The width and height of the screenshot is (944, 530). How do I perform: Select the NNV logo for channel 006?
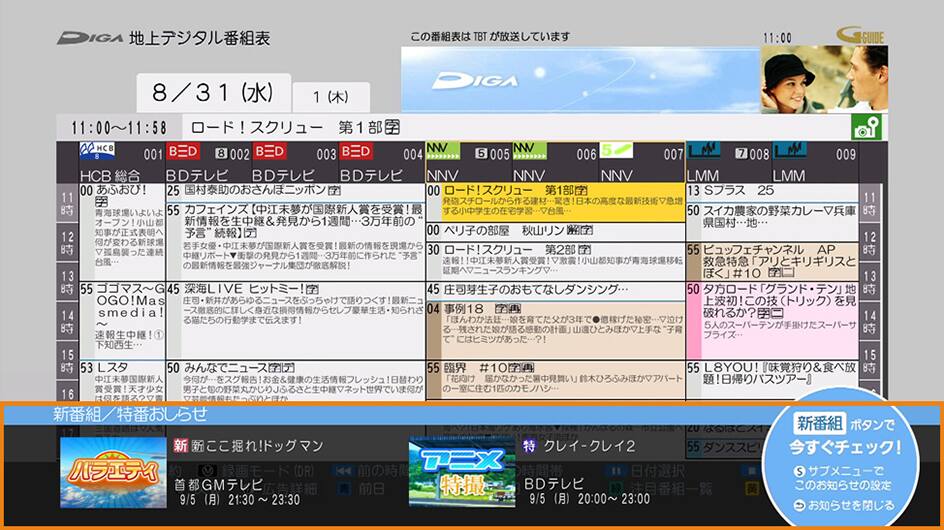coord(530,151)
